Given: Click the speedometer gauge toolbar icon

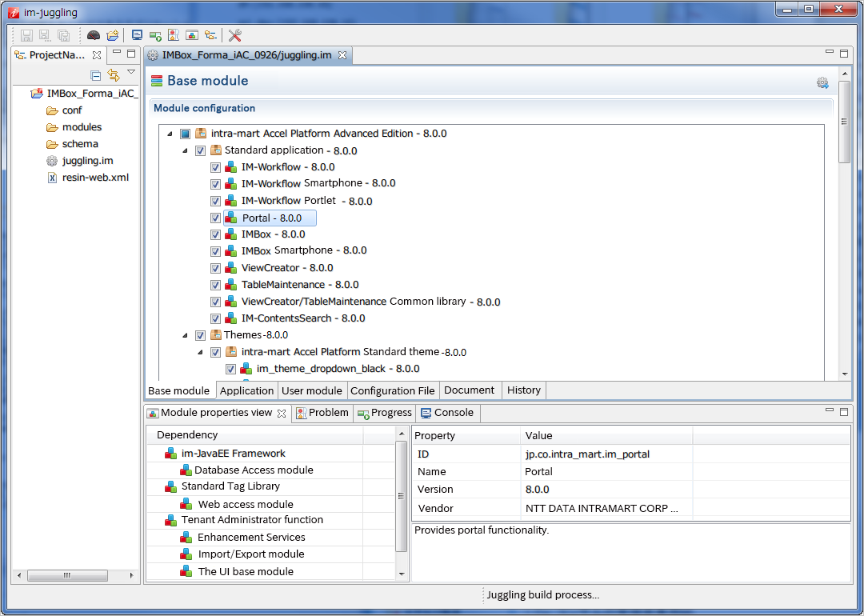Looking at the screenshot, I should [94, 36].
